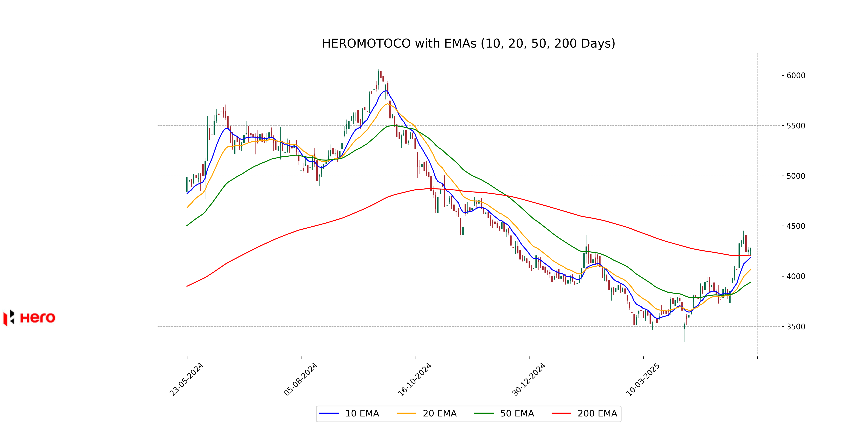This screenshot has height=434, width=868.
Task: Click the Hero logo icon
Action: (x=9, y=318)
